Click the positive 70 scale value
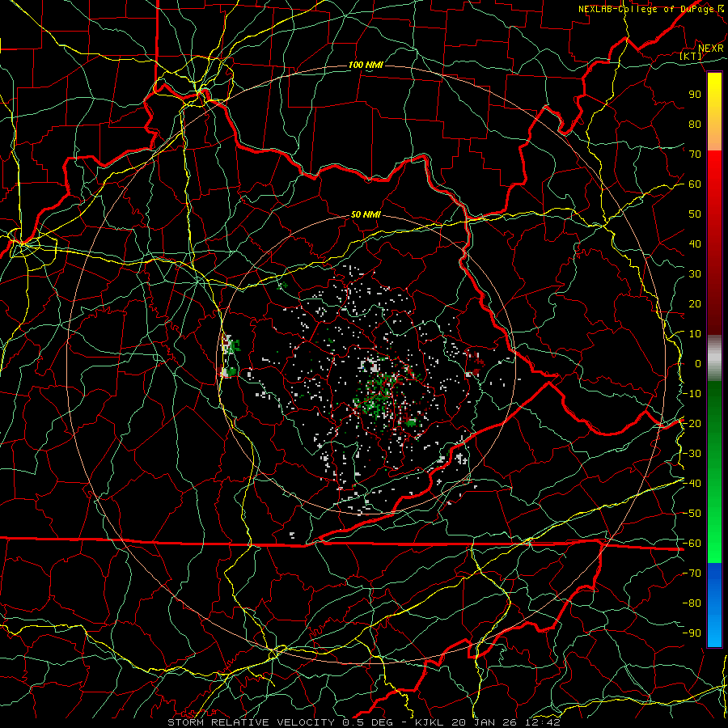The image size is (728, 728). [x=695, y=154]
